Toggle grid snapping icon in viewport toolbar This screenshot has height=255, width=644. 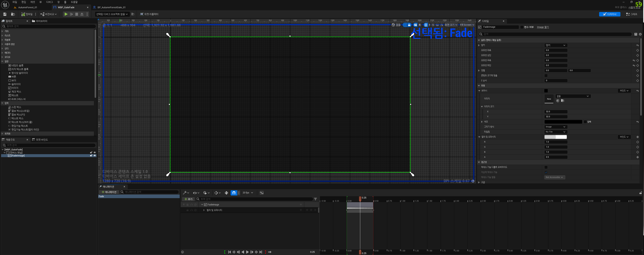tap(426, 25)
